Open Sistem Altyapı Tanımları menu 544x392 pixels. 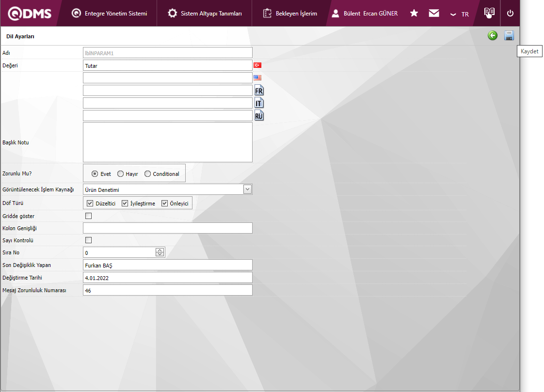(x=205, y=14)
